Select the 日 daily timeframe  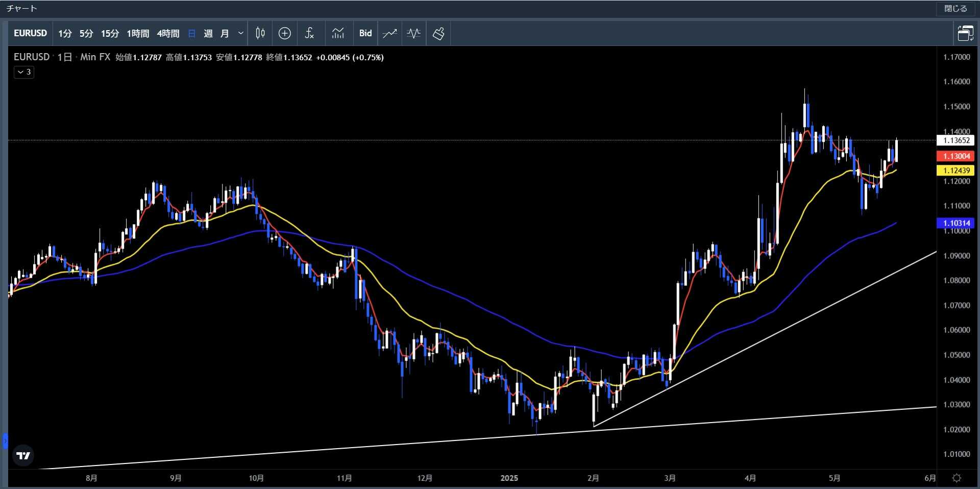point(192,33)
